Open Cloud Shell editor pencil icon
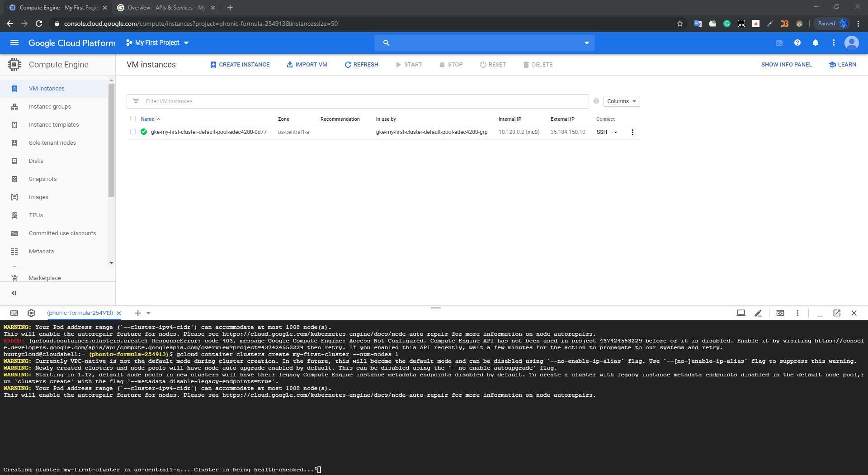Viewport: 868px width, 475px height. [x=758, y=313]
